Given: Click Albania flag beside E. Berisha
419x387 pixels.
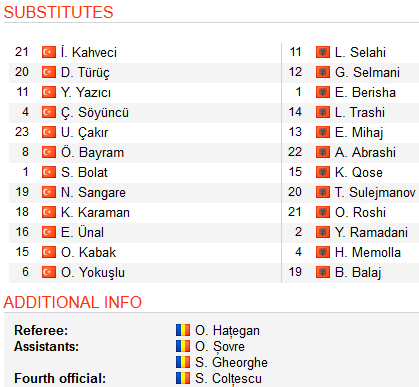Looking at the screenshot, I should click(323, 92).
